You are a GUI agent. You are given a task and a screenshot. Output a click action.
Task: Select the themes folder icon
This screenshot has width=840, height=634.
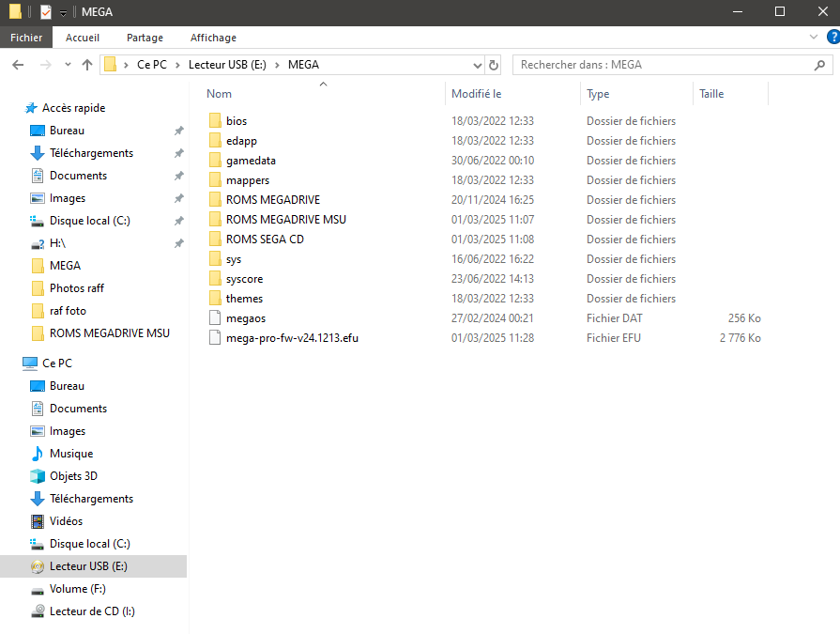coord(215,299)
